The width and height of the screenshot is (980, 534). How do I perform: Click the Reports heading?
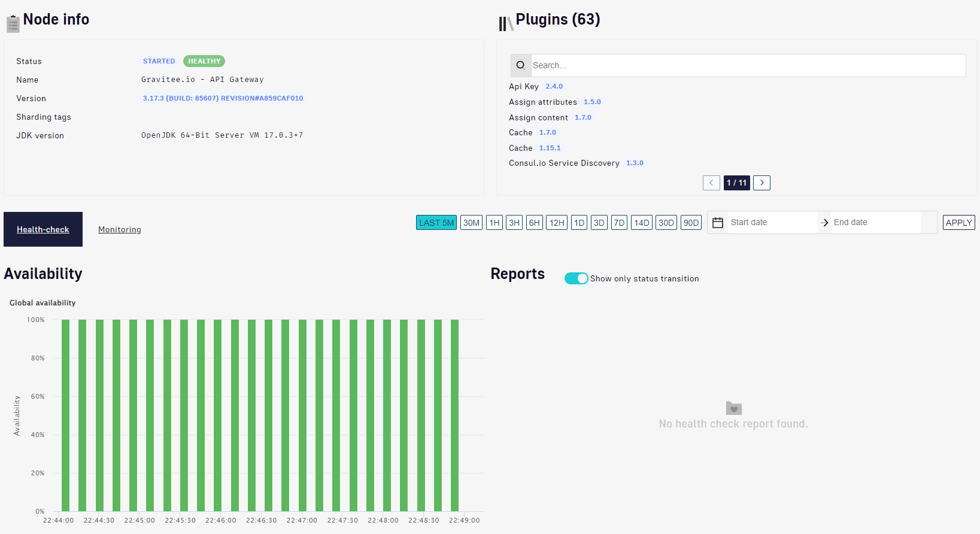[x=518, y=274]
